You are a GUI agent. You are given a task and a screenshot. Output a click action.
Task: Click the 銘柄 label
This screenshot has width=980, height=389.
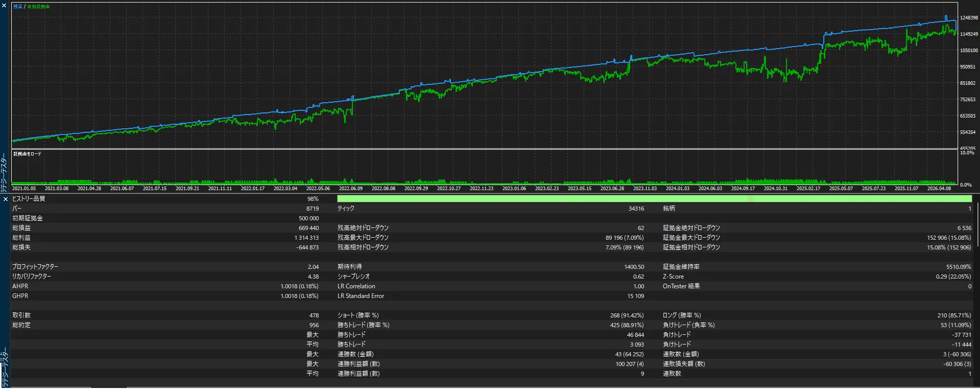click(x=669, y=209)
